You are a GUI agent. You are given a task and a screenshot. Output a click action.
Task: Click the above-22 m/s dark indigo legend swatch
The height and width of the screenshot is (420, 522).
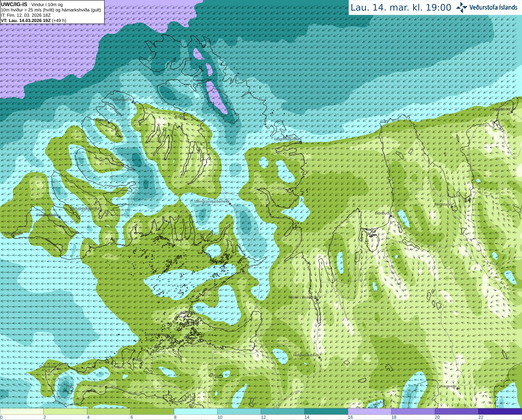[x=500, y=411]
